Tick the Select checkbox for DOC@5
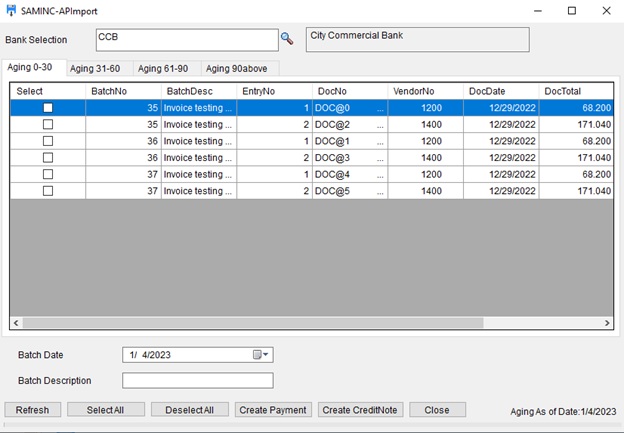The image size is (624, 433). pos(48,191)
